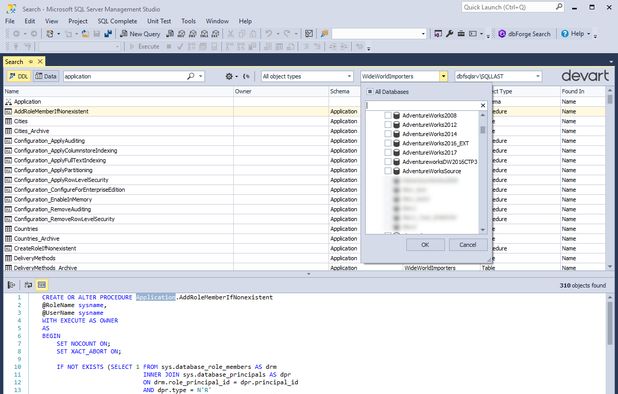
Task: Click the XMLA query toolbar icon
Action: 204,34
